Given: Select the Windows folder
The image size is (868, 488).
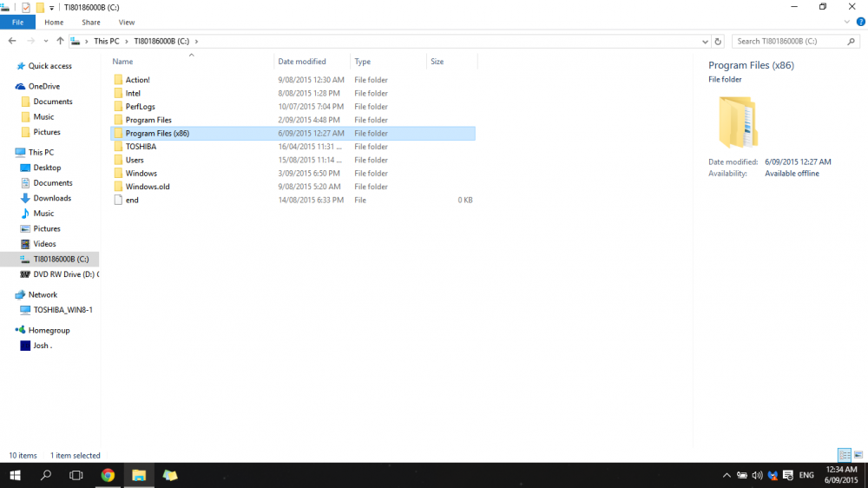Looking at the screenshot, I should coord(141,173).
